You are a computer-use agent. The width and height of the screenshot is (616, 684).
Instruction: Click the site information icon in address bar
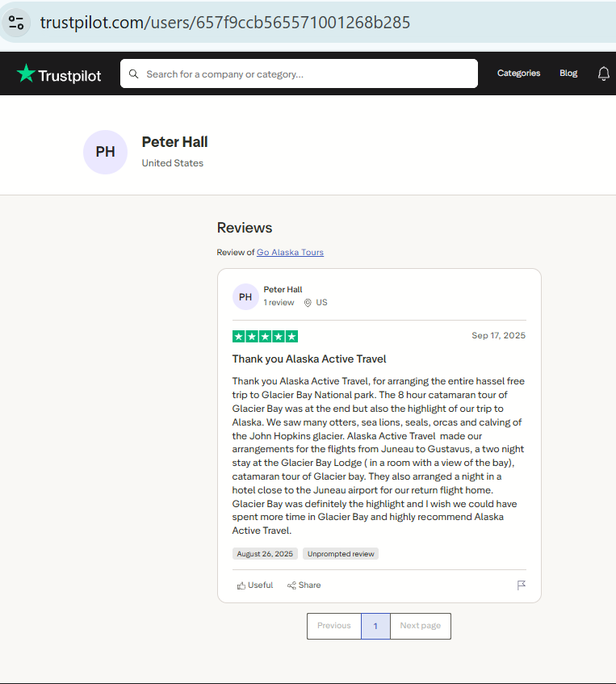click(16, 23)
